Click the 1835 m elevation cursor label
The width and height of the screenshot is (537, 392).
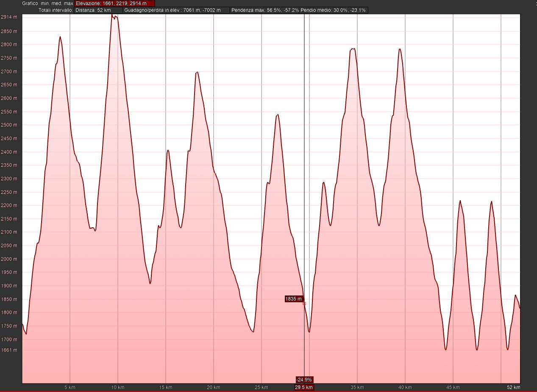[294, 299]
